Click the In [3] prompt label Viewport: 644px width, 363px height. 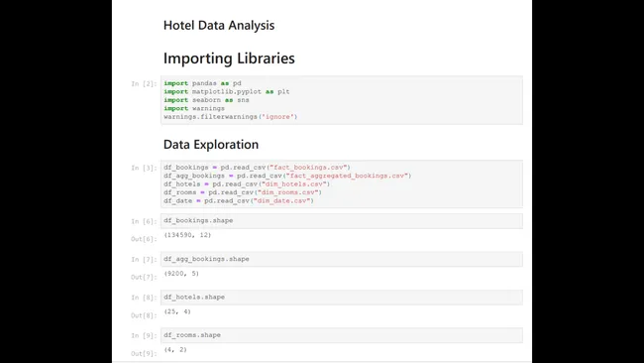(144, 168)
